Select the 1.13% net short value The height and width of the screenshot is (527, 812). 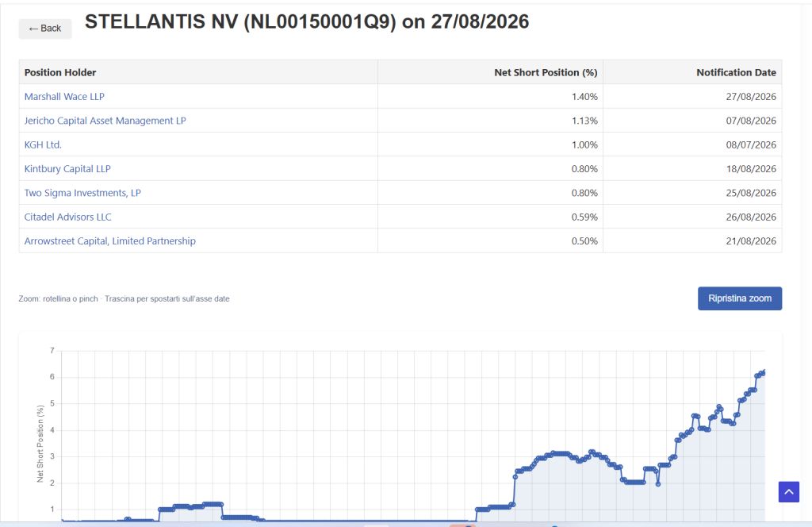pyautogui.click(x=584, y=121)
